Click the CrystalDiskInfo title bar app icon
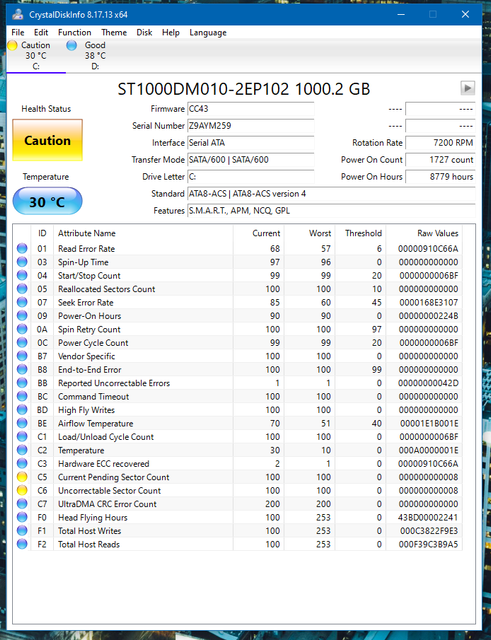 [x=18, y=15]
